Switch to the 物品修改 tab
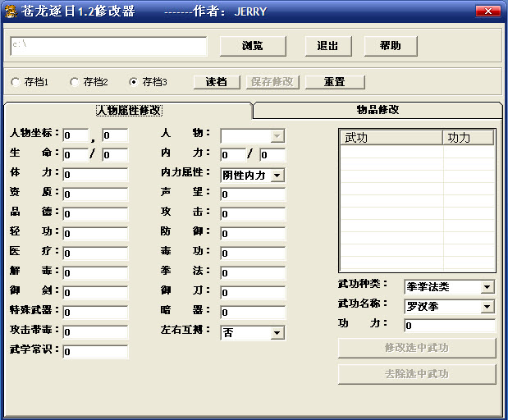The height and width of the screenshot is (420, 508). (378, 110)
